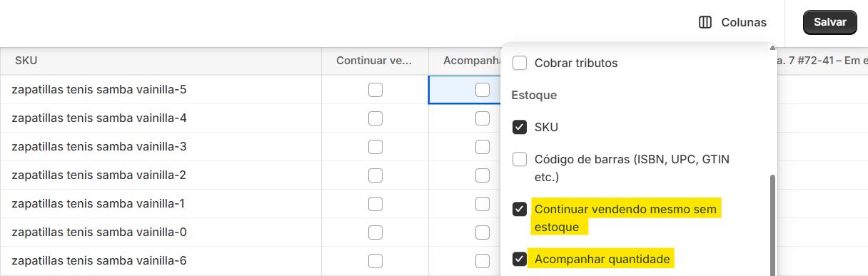Check Continuar vendendo for vainilla-3 row

click(375, 147)
